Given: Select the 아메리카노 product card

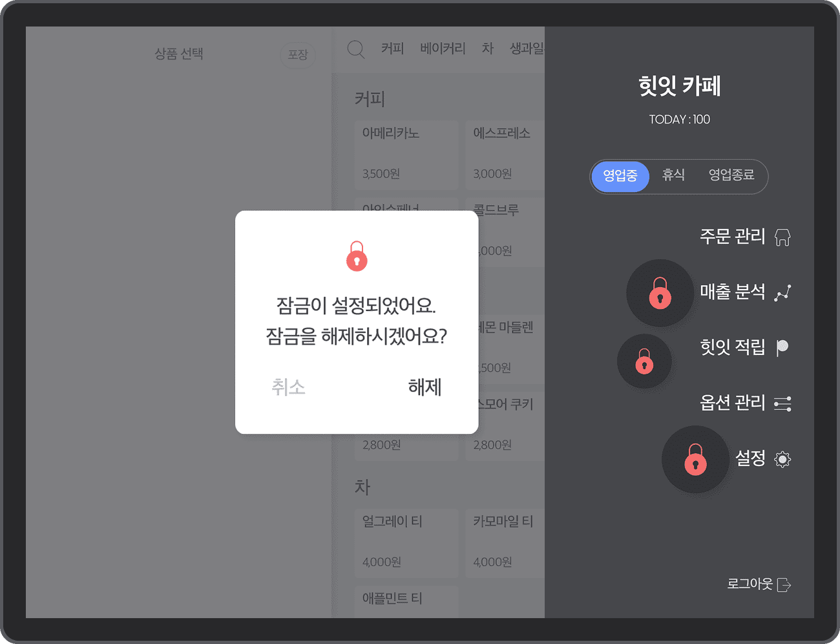Looking at the screenshot, I should pyautogui.click(x=406, y=154).
